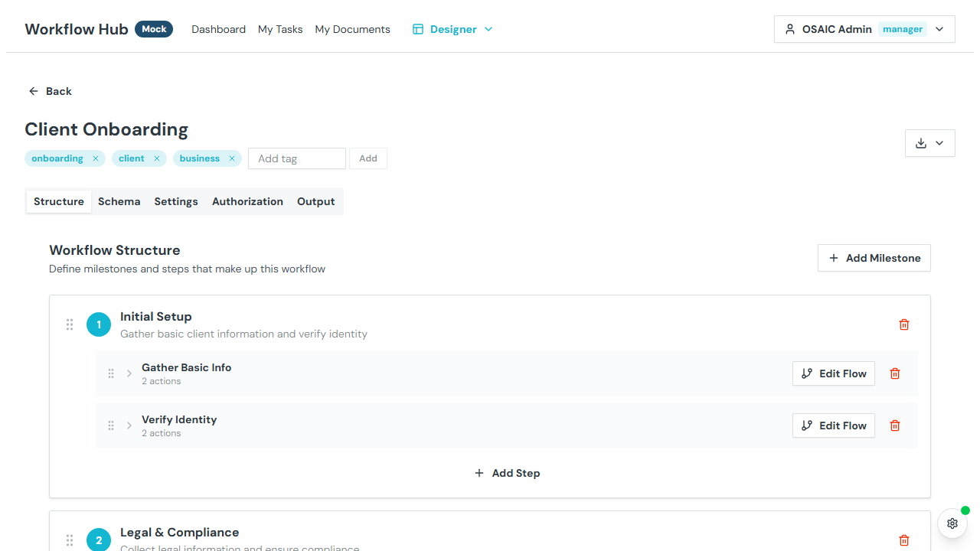Remove the onboarding tag

click(x=96, y=158)
